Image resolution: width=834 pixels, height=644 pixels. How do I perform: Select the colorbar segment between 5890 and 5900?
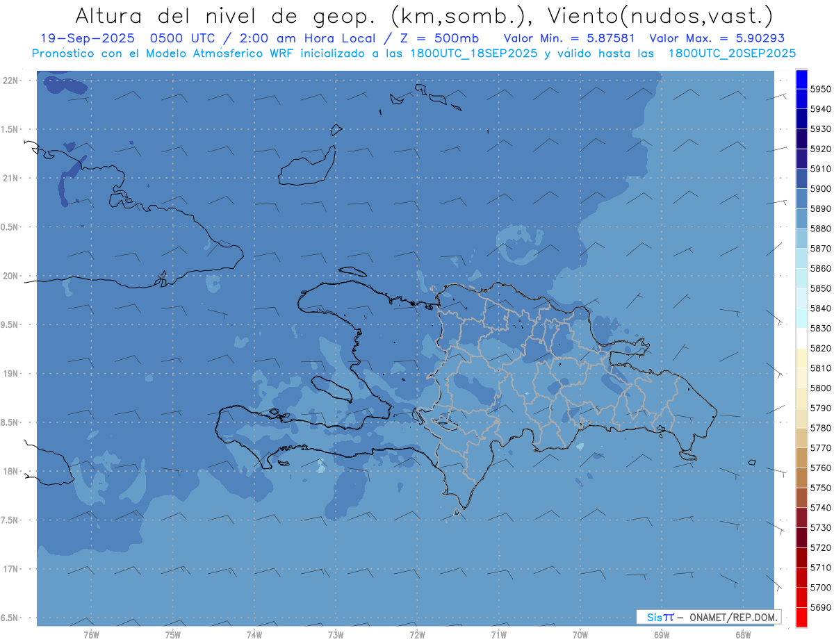pyautogui.click(x=801, y=198)
